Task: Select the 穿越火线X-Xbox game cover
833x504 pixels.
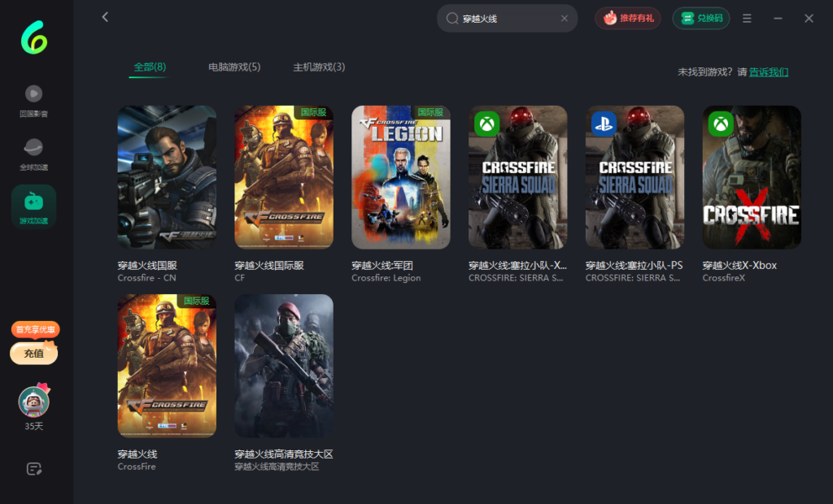Action: [752, 177]
